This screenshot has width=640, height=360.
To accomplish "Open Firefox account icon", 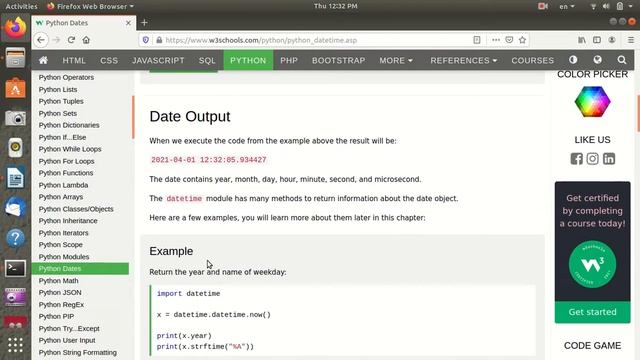I will (x=612, y=40).
